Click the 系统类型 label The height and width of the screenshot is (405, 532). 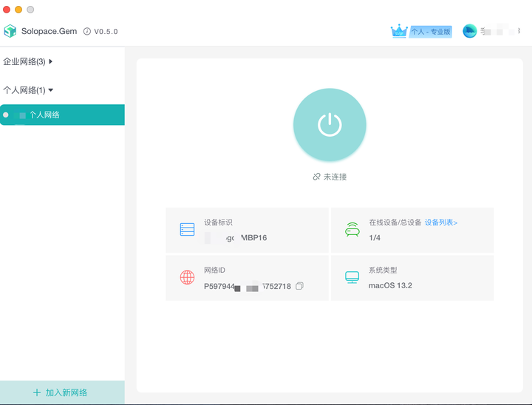[383, 270]
